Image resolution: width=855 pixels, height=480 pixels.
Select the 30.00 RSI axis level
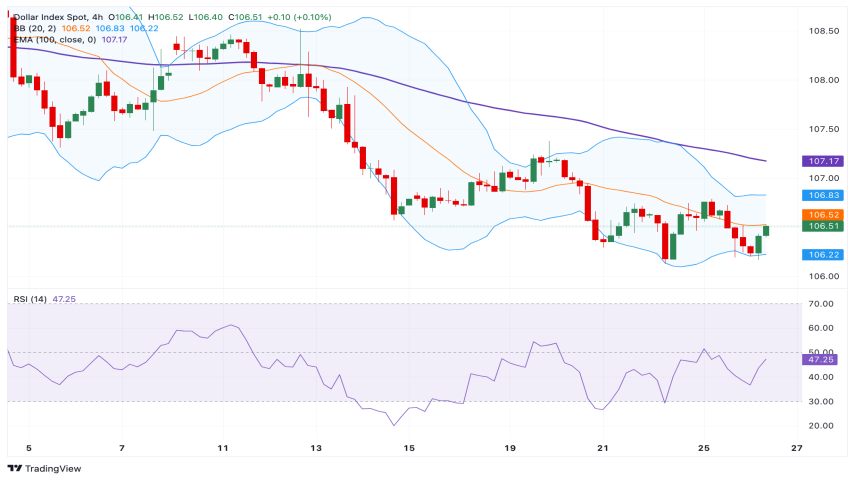tap(821, 401)
